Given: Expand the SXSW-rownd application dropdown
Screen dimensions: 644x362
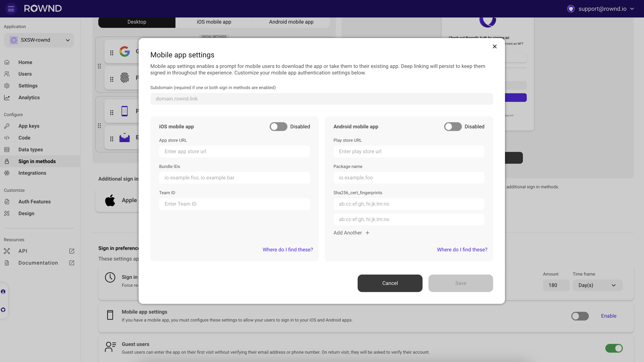Looking at the screenshot, I should click(x=39, y=40).
